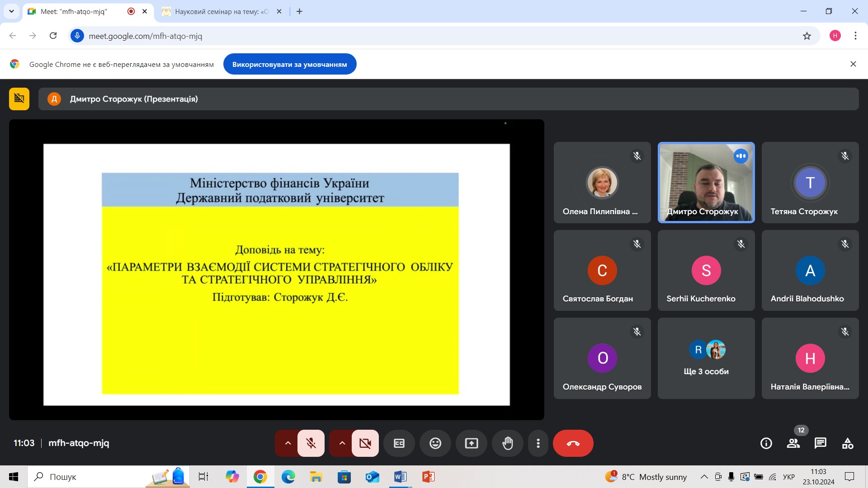Open Wi-Fi network tray icon
This screenshot has width=868, height=488.
[x=773, y=477]
